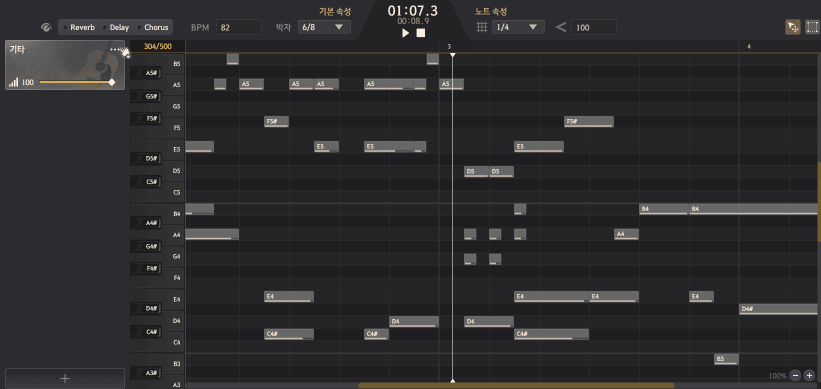
Task: Select the first D5 note block
Action: (x=476, y=171)
